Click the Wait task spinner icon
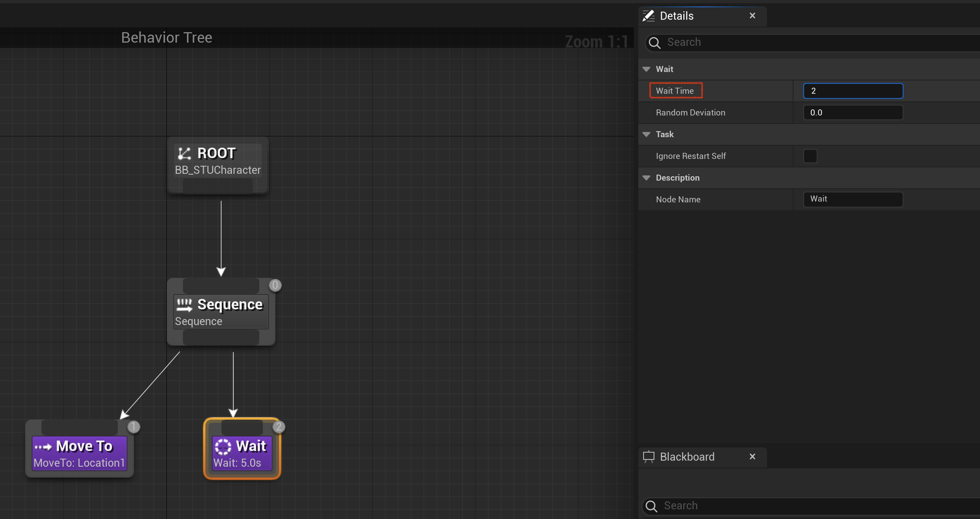Image resolution: width=980 pixels, height=519 pixels. coord(223,447)
